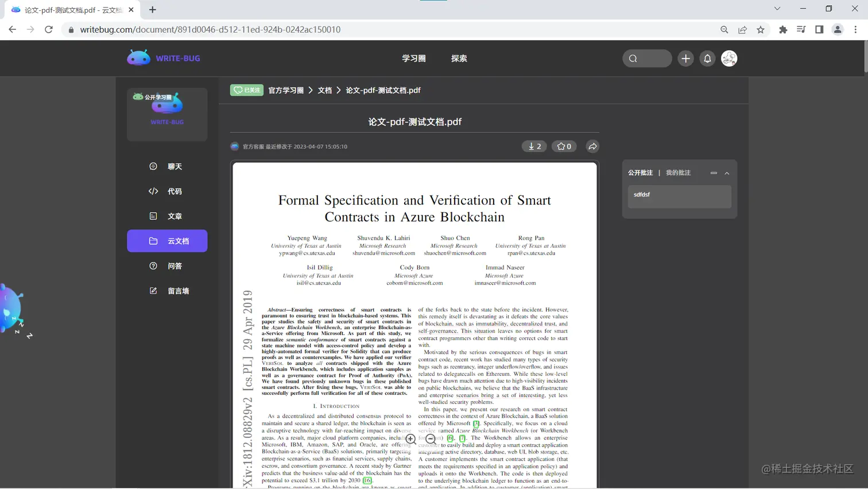Switch to 公开批注 tab

coord(640,173)
